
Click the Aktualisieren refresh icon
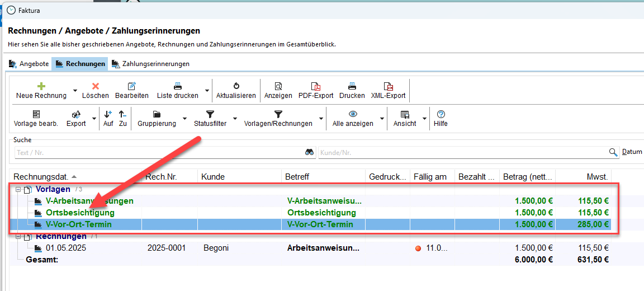click(x=236, y=86)
